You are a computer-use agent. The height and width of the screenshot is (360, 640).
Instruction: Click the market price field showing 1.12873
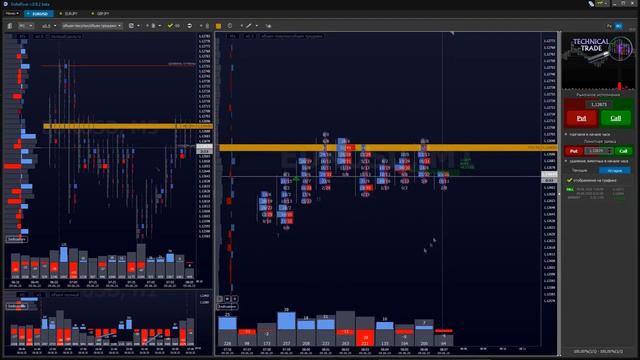[598, 104]
